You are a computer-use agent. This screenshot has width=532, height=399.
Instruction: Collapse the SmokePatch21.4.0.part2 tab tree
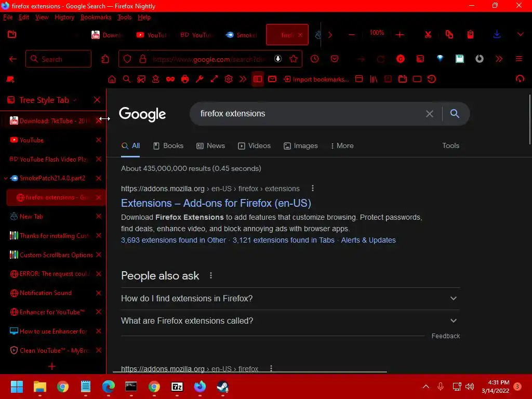pos(6,179)
